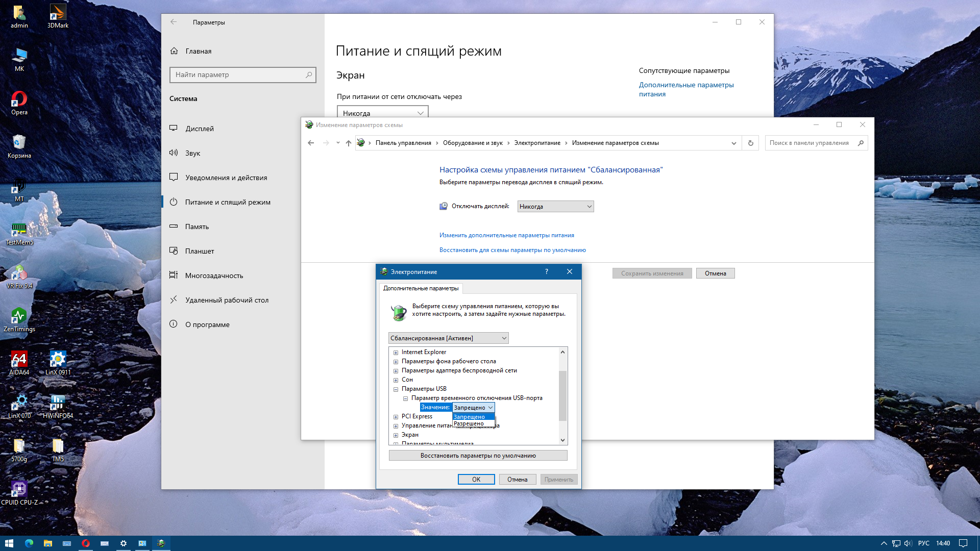Open the Многозадачность section in the Settings sidebar
This screenshot has height=551, width=980.
pos(214,275)
